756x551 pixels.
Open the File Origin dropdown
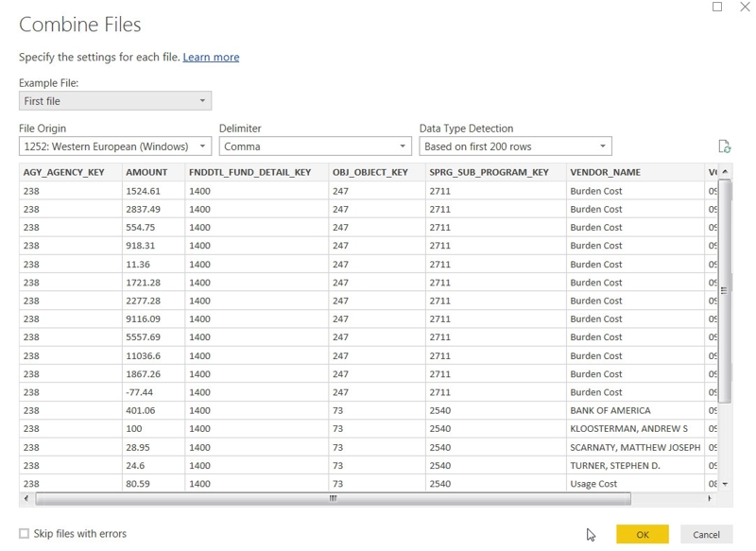(115, 146)
